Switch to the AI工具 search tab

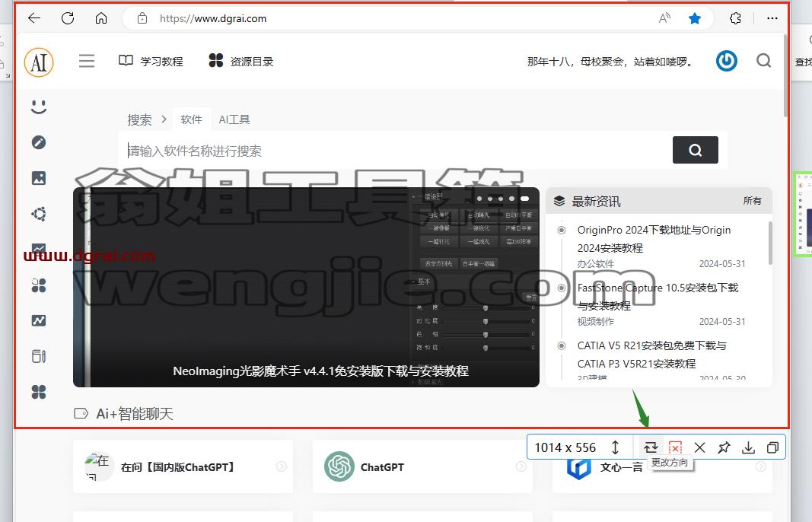coord(234,119)
